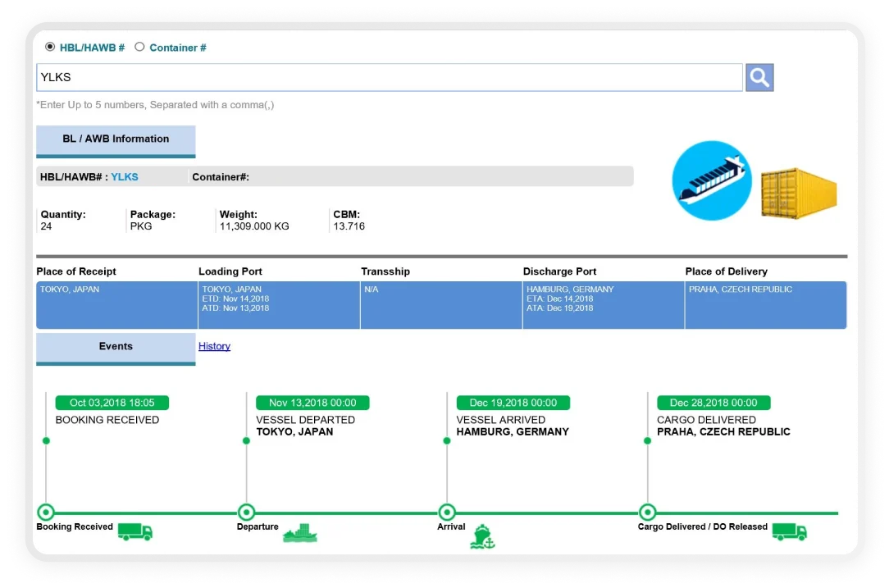Click the YLKS HBL/HAWB number link
The image size is (889, 588).
pos(125,176)
